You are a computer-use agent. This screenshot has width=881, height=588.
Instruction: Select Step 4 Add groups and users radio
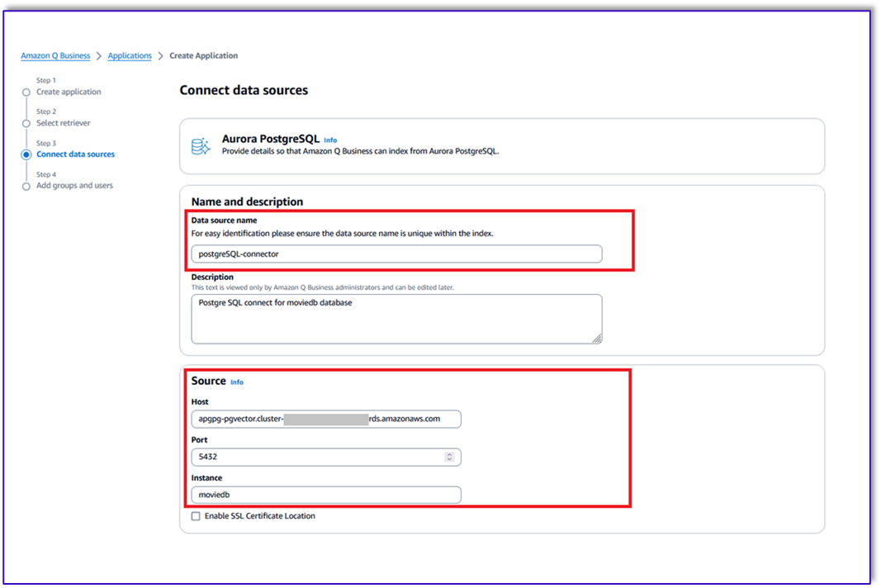click(x=27, y=185)
